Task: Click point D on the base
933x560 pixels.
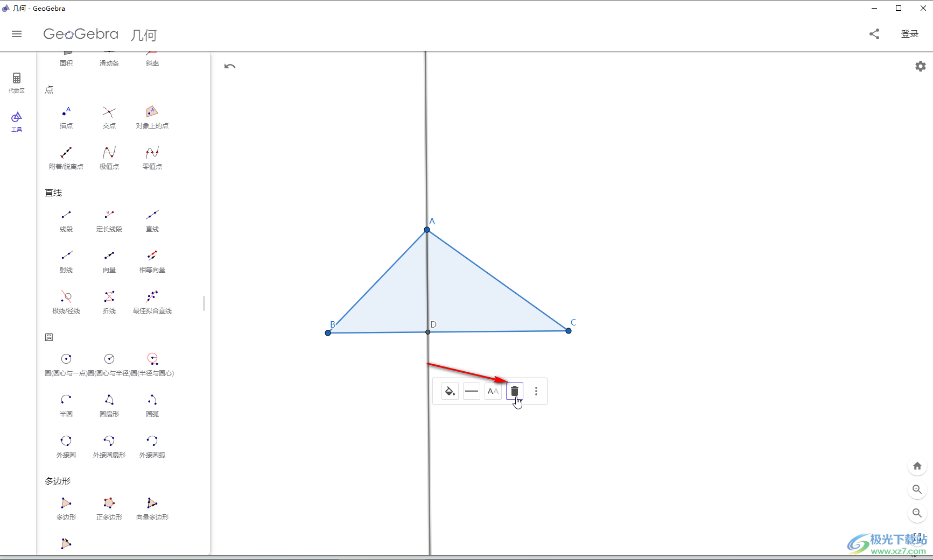Action: (428, 332)
